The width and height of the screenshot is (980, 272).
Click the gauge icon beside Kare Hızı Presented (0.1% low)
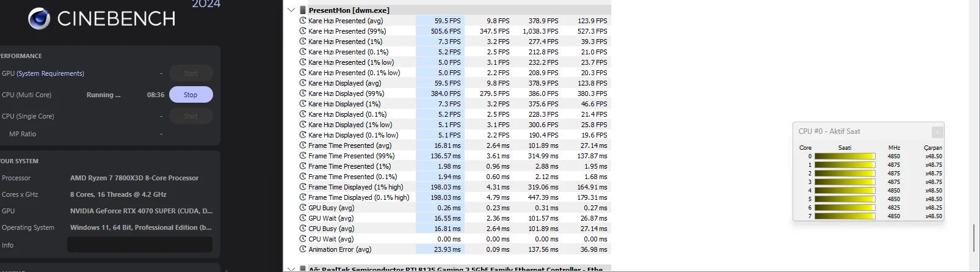click(x=303, y=73)
